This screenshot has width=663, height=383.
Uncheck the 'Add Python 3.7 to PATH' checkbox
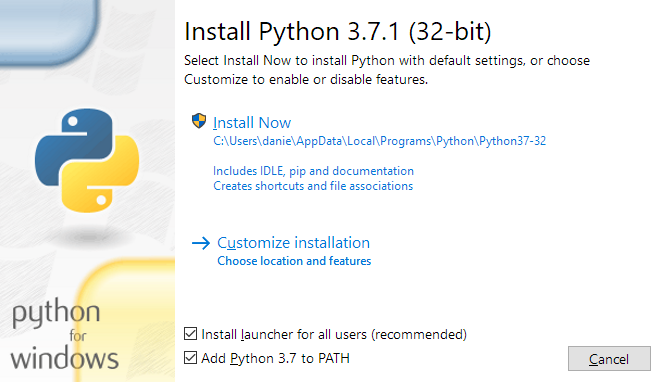pyautogui.click(x=190, y=358)
